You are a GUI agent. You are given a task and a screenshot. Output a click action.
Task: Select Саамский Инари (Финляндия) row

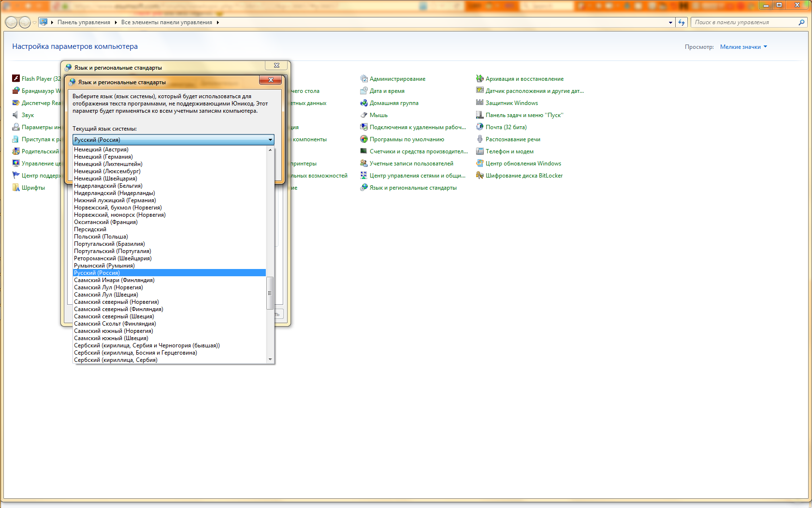(169, 280)
